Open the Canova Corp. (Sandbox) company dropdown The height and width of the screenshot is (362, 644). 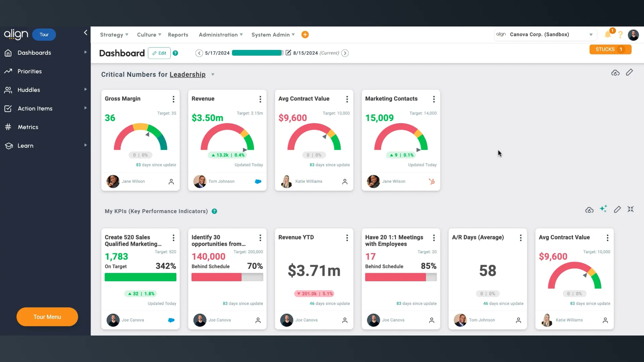(x=546, y=35)
